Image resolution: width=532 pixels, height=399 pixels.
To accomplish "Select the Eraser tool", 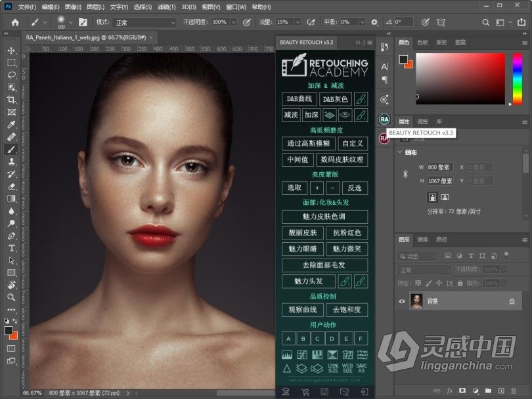I will (11, 186).
